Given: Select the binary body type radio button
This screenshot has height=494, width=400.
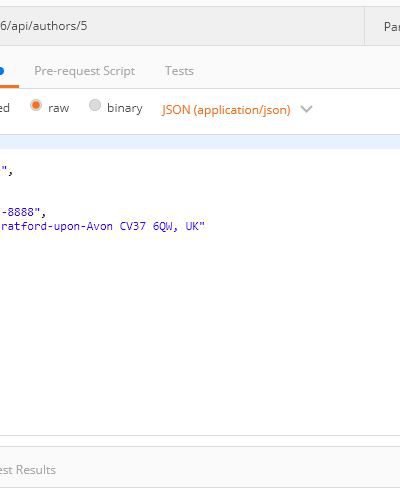Looking at the screenshot, I should click(95, 105).
